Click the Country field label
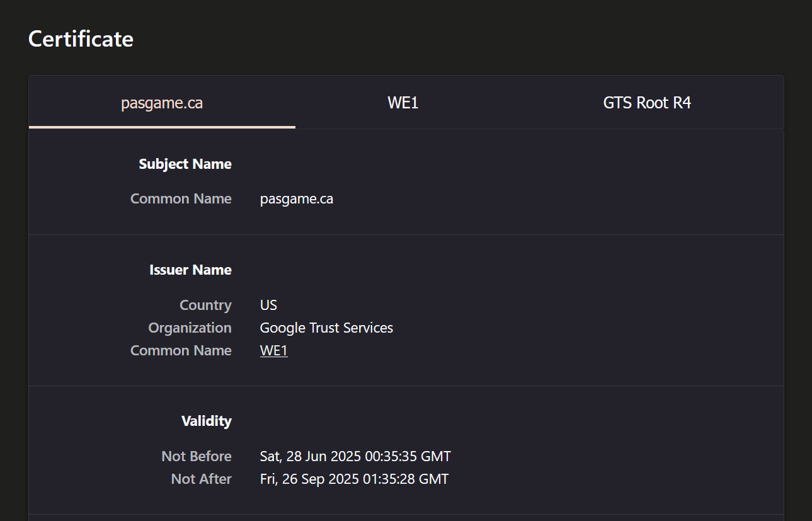The height and width of the screenshot is (521, 812). [x=205, y=306]
